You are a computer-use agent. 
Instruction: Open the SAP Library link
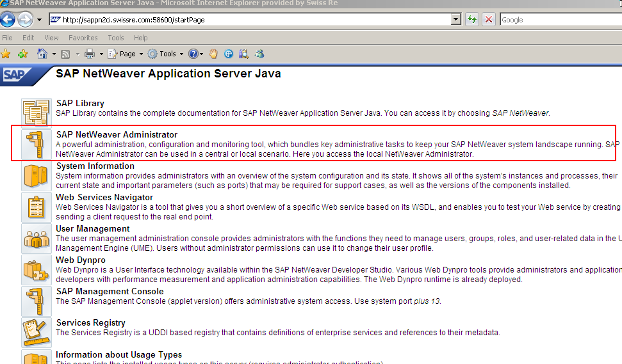click(x=80, y=103)
